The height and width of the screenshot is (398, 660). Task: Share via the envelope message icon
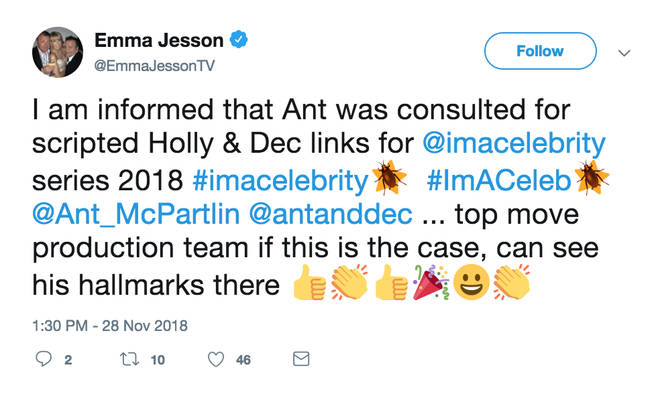301,359
